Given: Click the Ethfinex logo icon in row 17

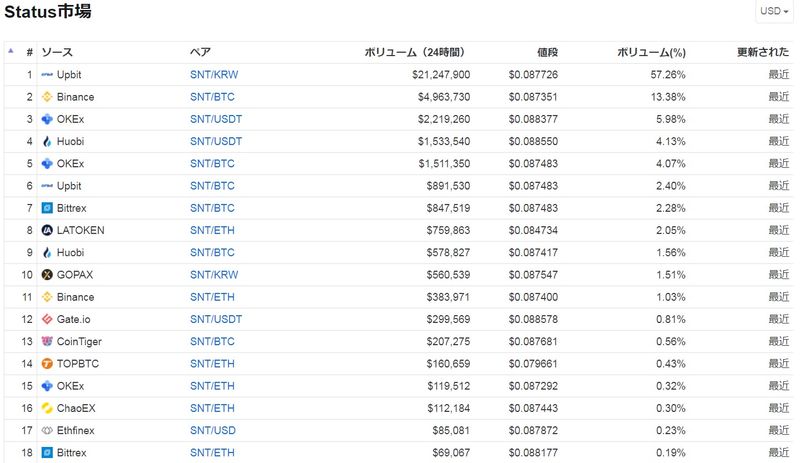Looking at the screenshot, I should pos(47,431).
